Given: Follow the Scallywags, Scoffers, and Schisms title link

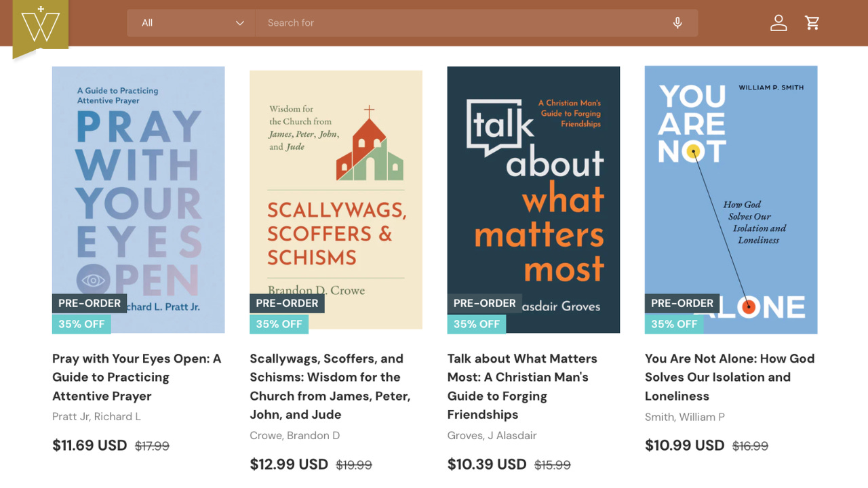Looking at the screenshot, I should [330, 386].
